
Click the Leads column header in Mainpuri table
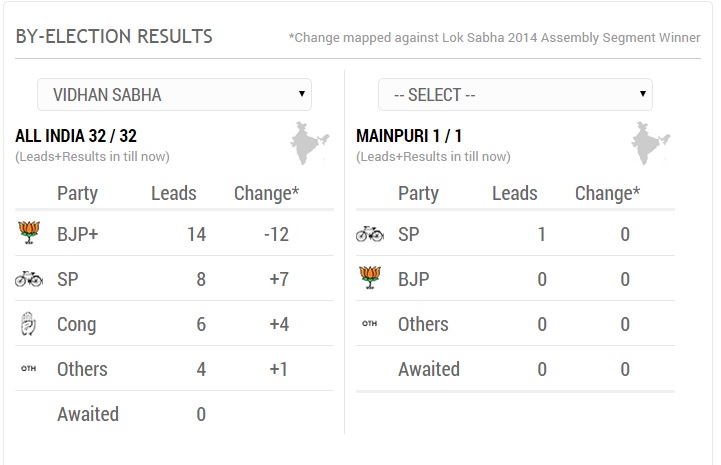[x=515, y=193]
